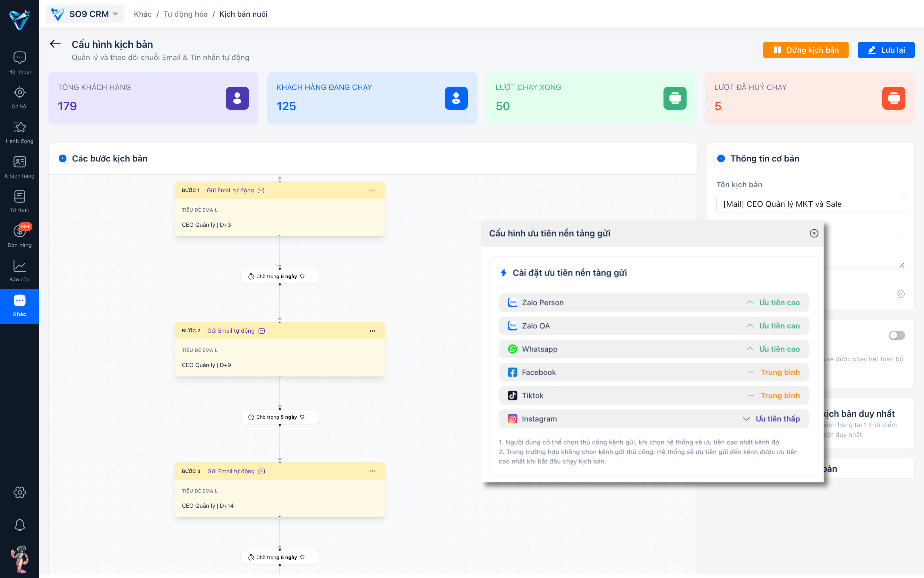Edit Chờ trong 6 ngày delay after Bước 1
The width and height of the screenshot is (924, 578).
279,276
